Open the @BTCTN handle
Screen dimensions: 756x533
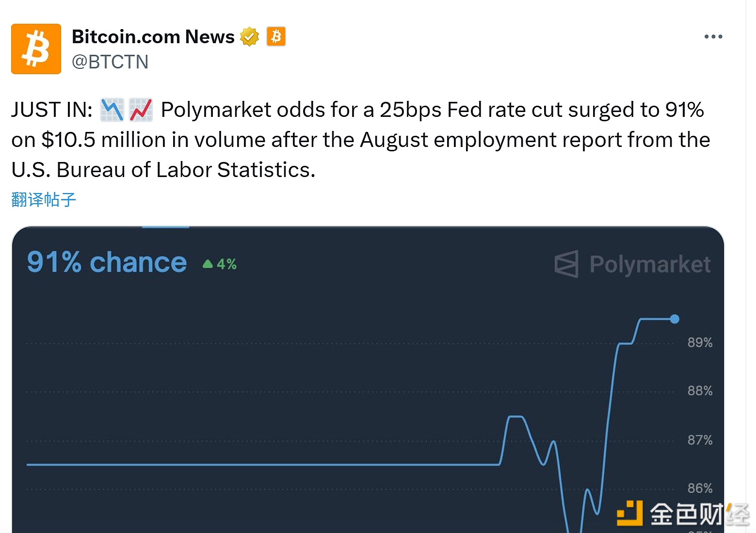tap(110, 62)
